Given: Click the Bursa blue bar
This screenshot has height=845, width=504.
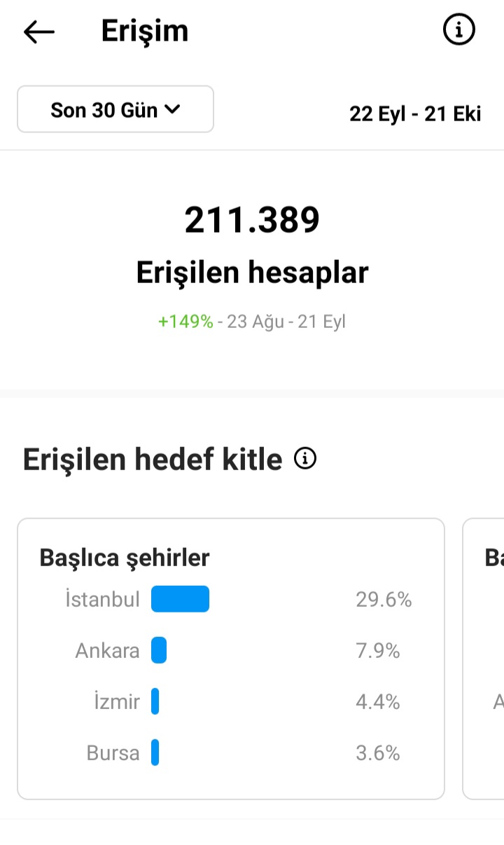Looking at the screenshot, I should pos(155,753).
